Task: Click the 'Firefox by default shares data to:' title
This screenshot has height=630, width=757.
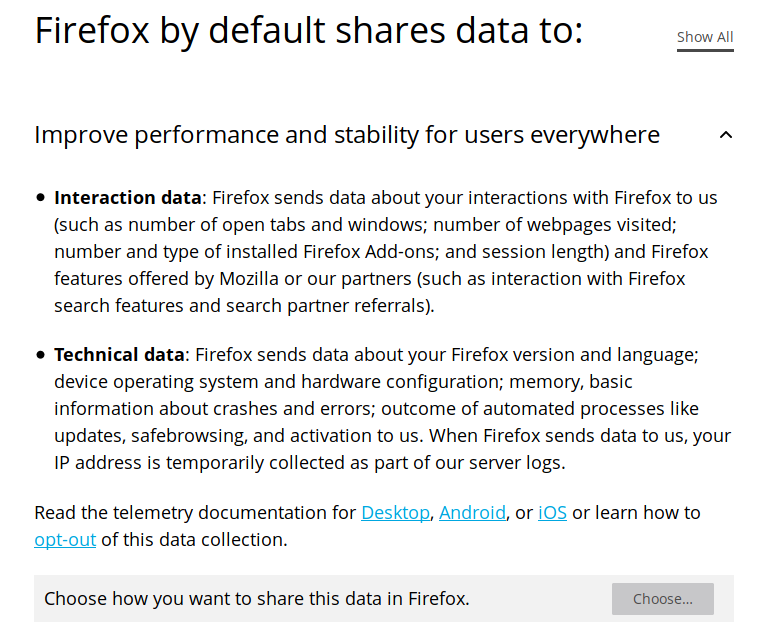Action: [x=308, y=32]
